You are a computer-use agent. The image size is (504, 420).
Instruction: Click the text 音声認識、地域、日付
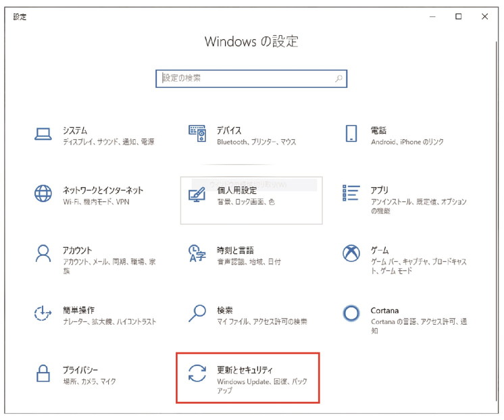[x=249, y=261]
